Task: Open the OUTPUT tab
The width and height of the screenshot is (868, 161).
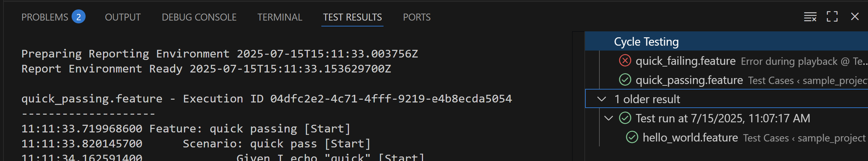Action: [x=123, y=17]
